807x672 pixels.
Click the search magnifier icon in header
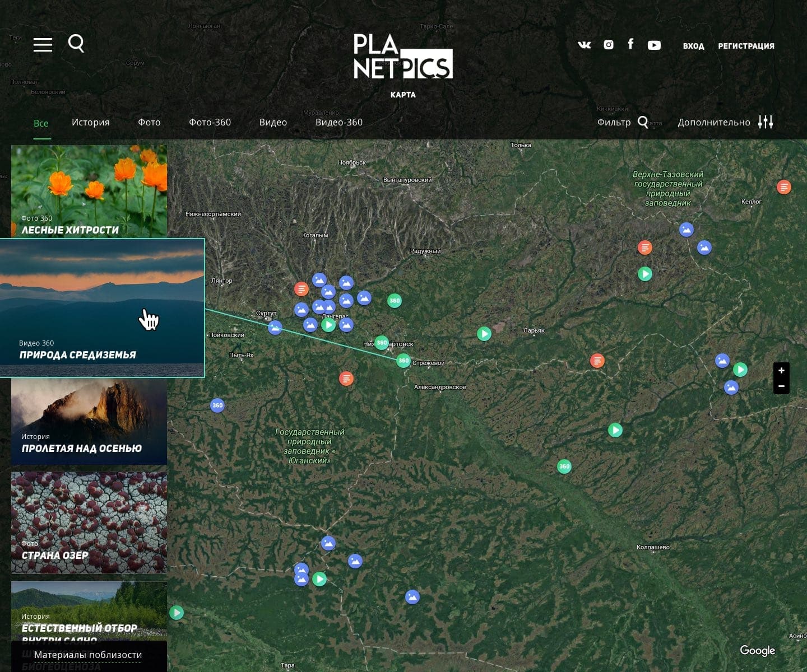[x=76, y=43]
